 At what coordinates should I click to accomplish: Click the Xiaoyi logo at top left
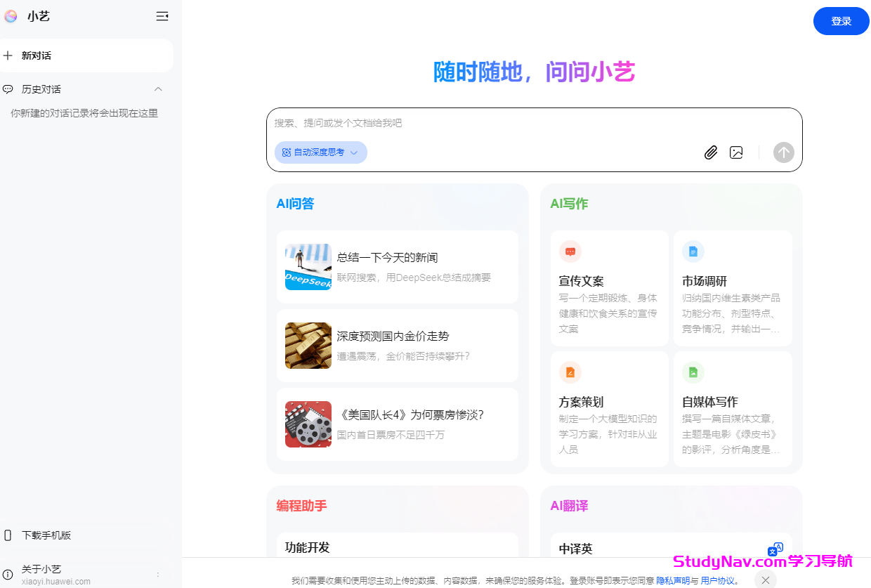coord(10,15)
